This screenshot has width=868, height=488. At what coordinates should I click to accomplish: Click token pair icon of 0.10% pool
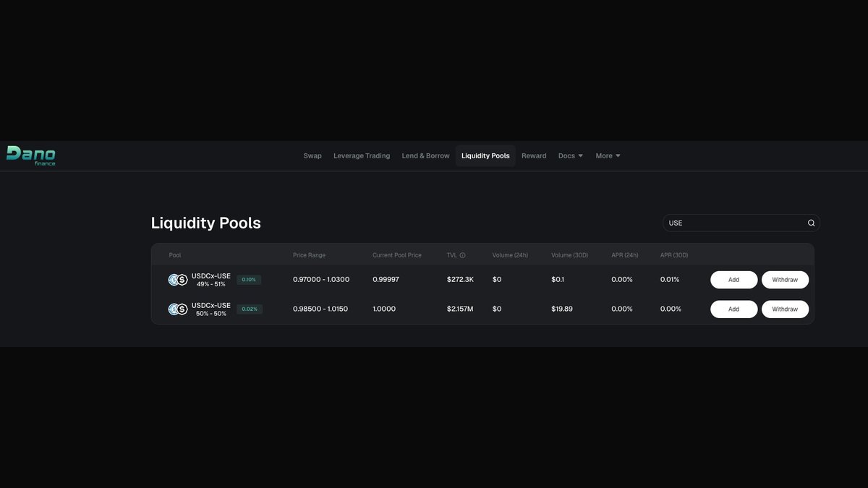pyautogui.click(x=178, y=280)
